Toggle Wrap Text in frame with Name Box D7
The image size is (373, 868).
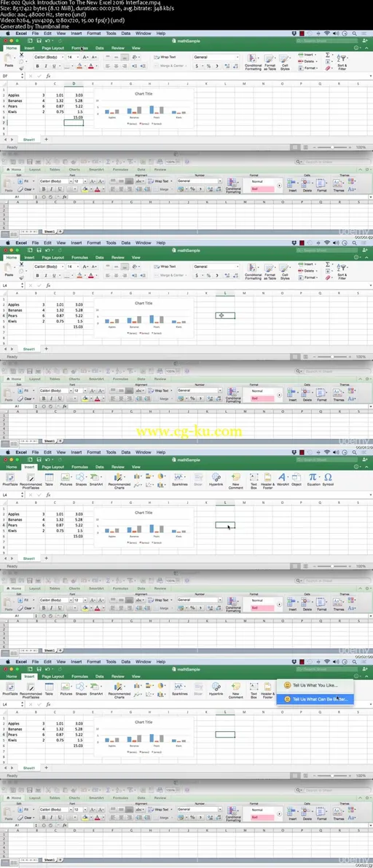165,57
